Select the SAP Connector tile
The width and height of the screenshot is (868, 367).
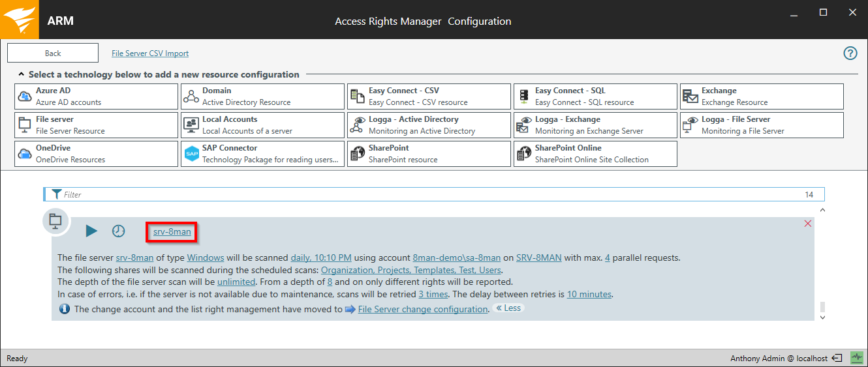[x=262, y=154]
